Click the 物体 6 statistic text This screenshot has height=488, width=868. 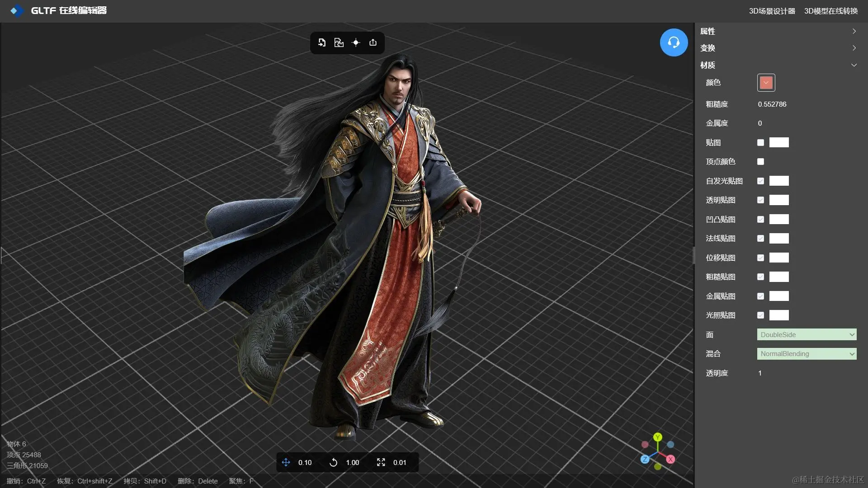pyautogui.click(x=16, y=444)
